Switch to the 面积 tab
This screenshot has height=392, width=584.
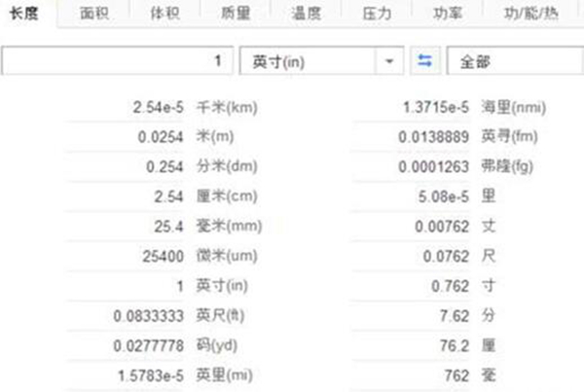coord(93,15)
